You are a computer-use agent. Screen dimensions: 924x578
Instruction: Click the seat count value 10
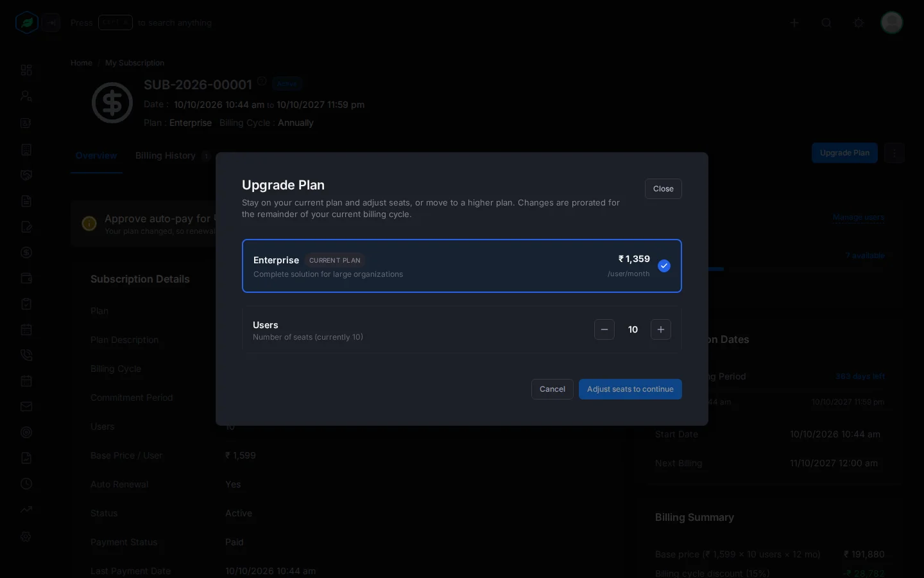(x=633, y=329)
